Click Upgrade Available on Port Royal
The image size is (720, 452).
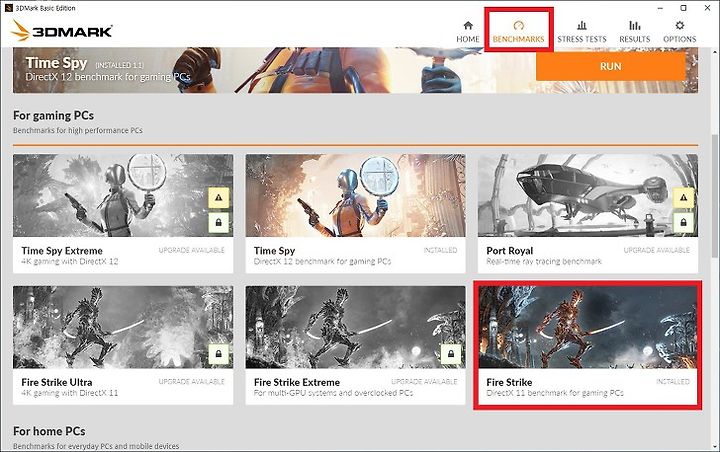tap(657, 250)
